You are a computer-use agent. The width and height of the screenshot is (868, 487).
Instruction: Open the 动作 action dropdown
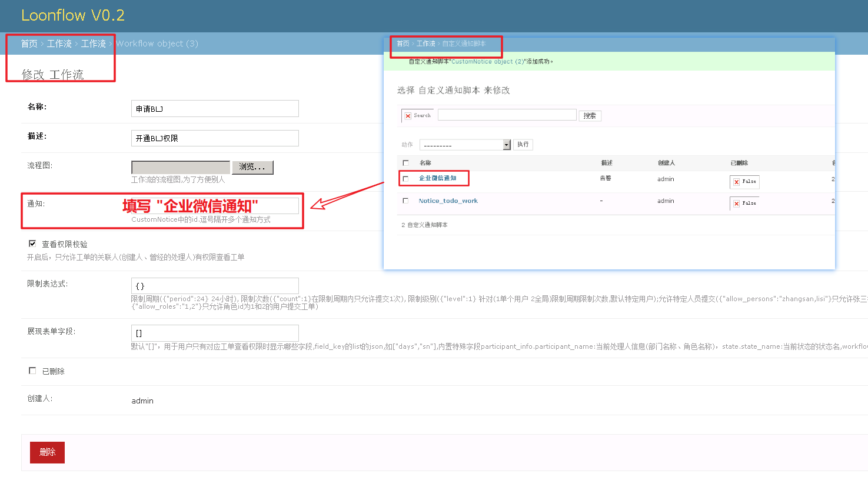[x=464, y=144]
